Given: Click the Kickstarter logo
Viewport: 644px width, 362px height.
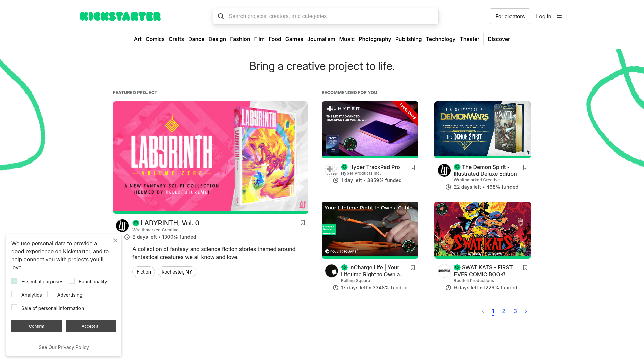Looking at the screenshot, I should [x=121, y=16].
